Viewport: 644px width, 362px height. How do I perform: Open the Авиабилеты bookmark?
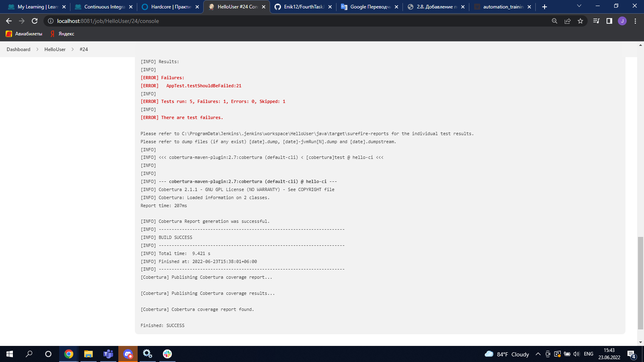(24, 34)
